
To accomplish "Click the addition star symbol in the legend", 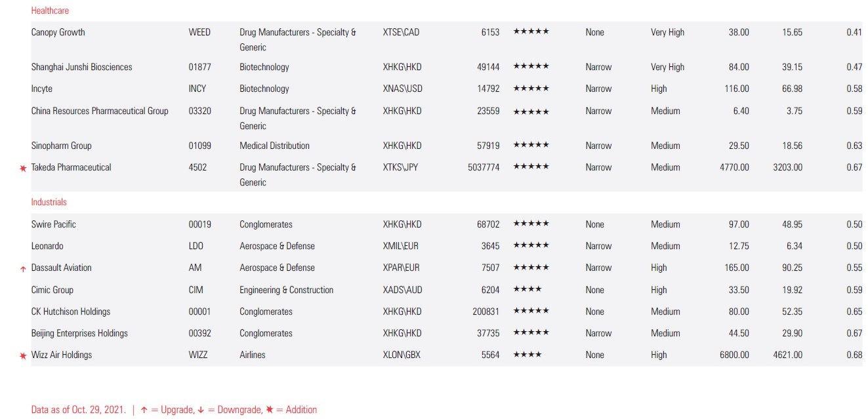I will [269, 410].
